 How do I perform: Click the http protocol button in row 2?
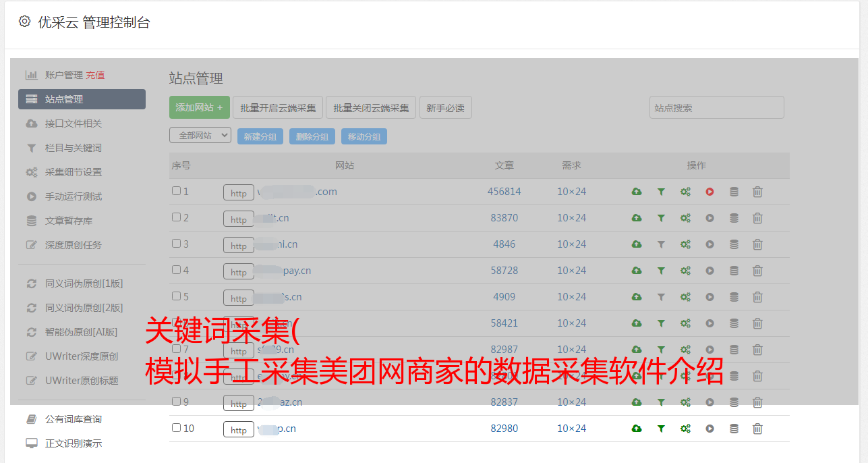239,219
